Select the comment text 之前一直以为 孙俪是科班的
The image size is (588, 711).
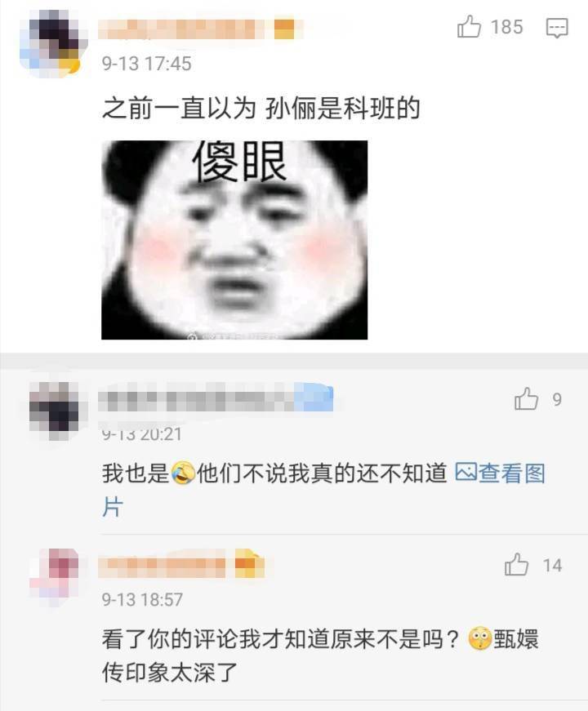click(x=261, y=109)
